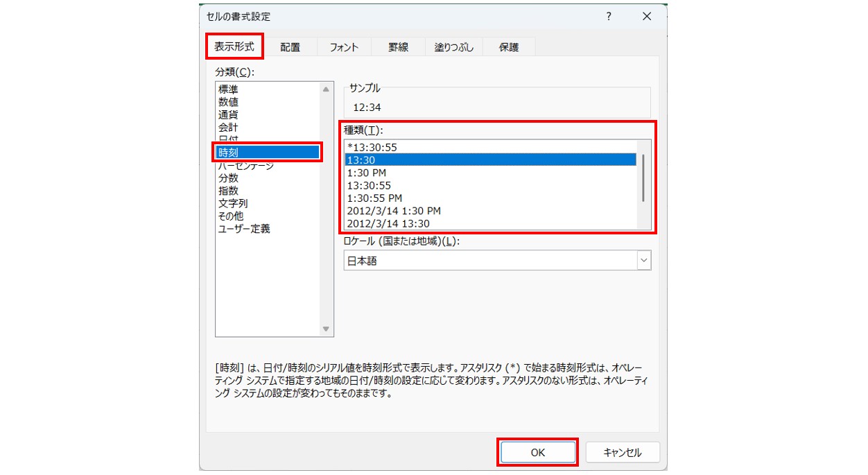
Task: Click the help question mark icon
Action: tap(609, 17)
